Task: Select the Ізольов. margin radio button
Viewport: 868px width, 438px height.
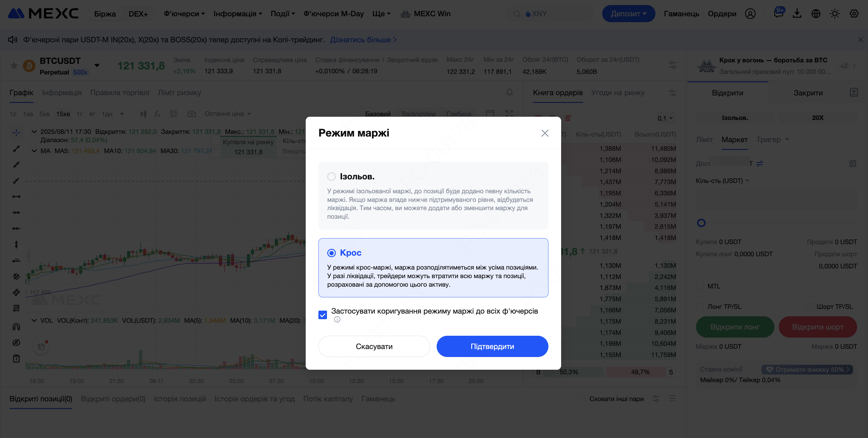Action: point(332,176)
